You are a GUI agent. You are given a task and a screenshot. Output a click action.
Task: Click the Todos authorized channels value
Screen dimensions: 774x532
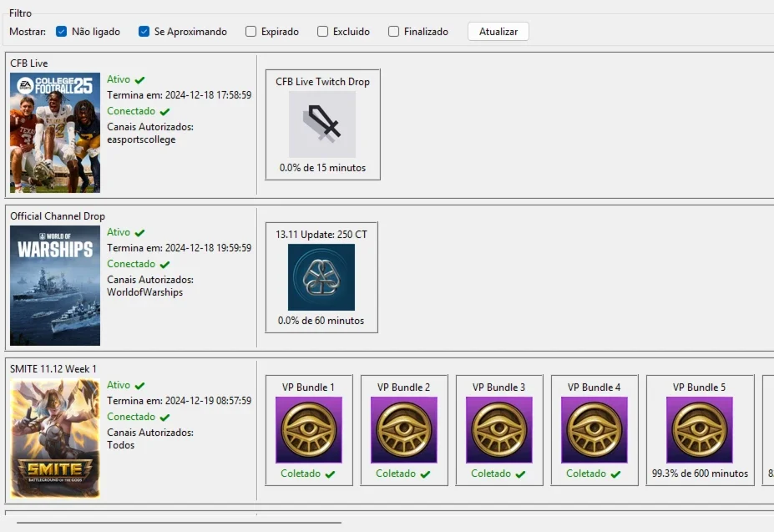120,445
